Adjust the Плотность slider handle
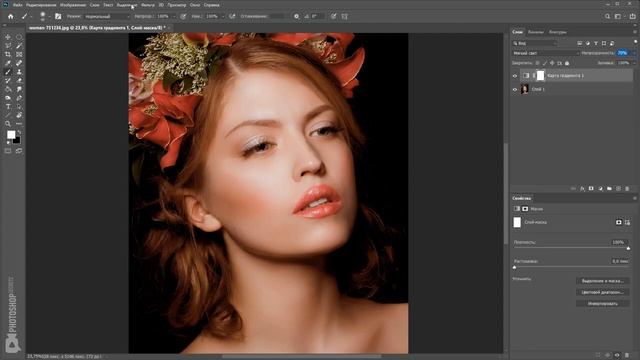 coord(628,248)
